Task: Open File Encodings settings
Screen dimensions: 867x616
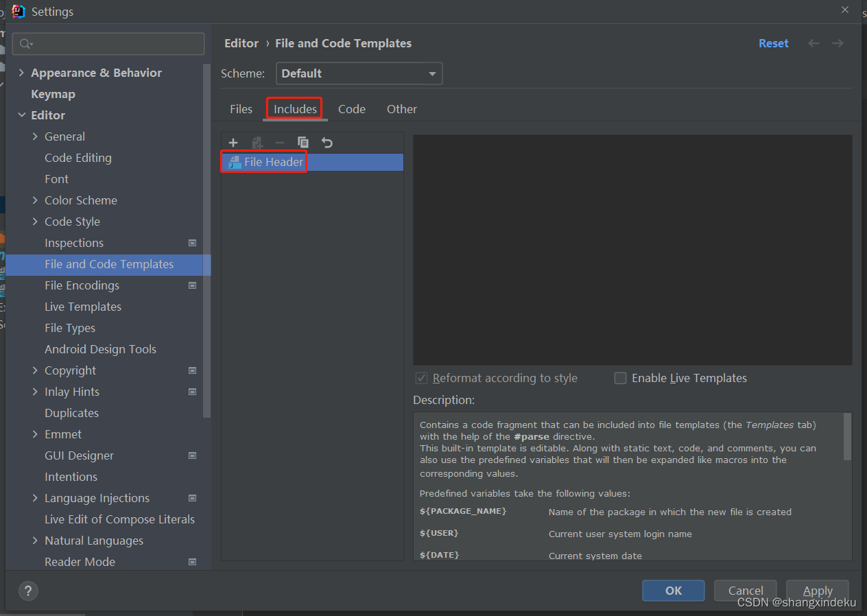Action: 82,285
